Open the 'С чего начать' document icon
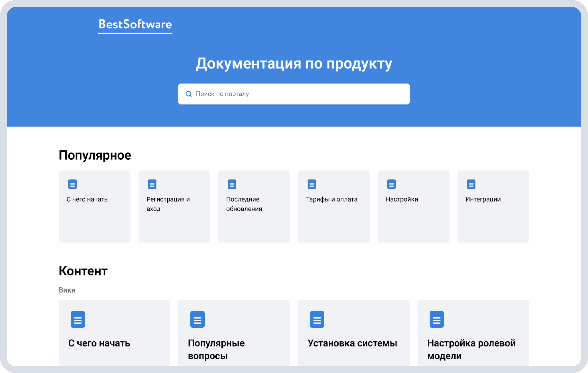Screen dimensions: 588x373 click(73, 184)
